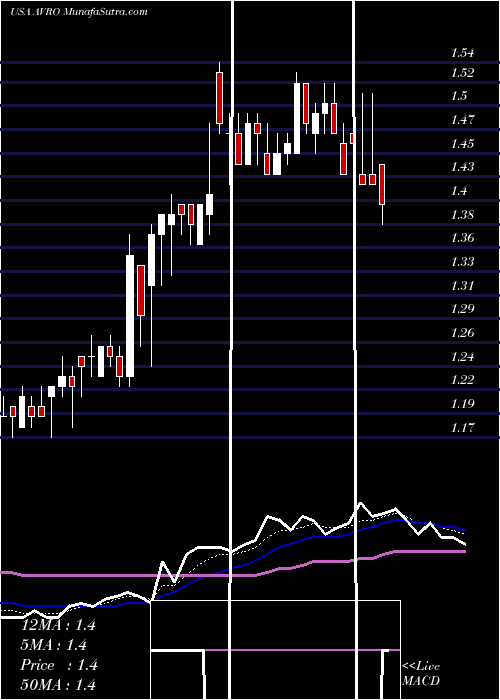Click the USA AVRO MunafaSutra.com title
The height and width of the screenshot is (700, 500).
click(x=79, y=12)
